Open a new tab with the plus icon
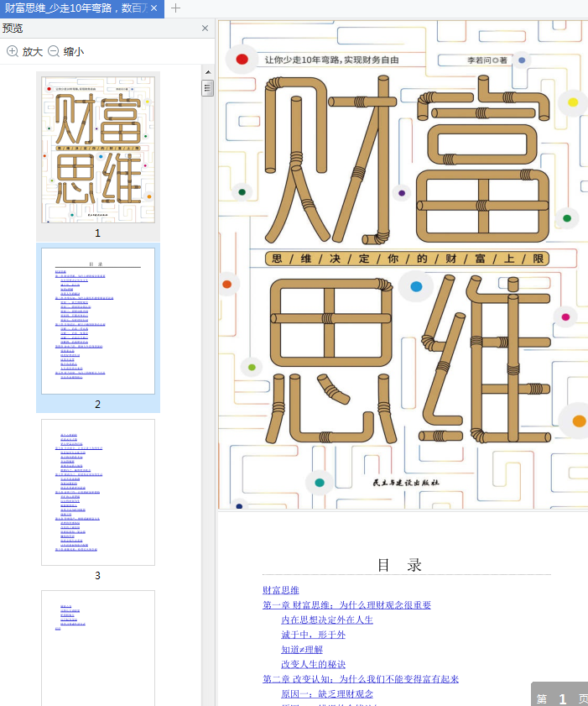The image size is (588, 706). [176, 8]
